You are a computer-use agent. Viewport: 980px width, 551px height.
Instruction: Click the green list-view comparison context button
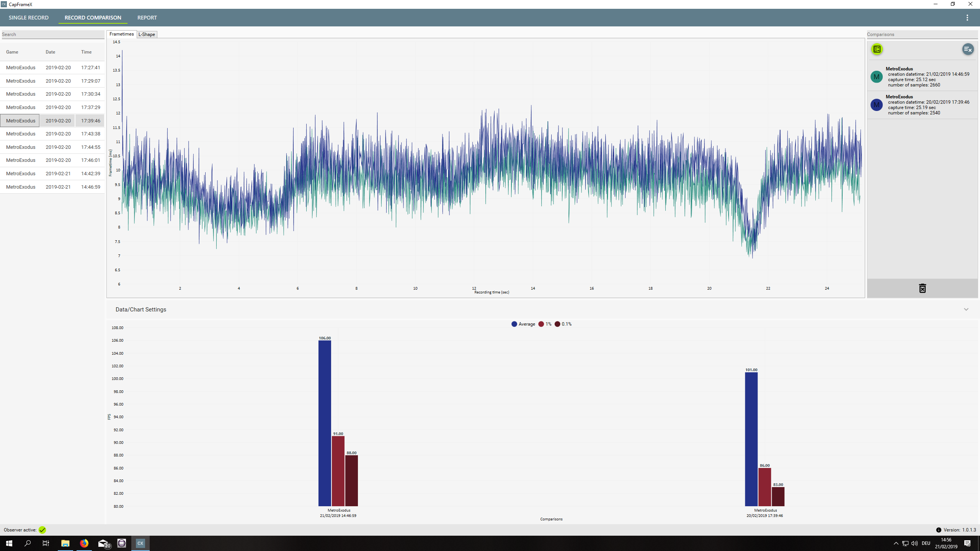coord(877,49)
